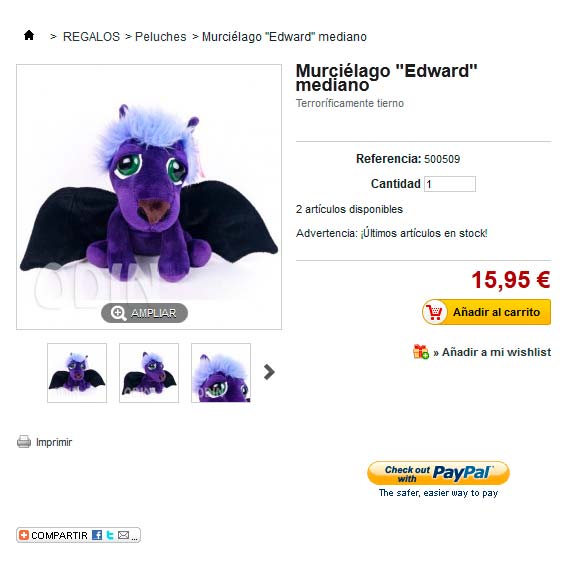Select second side-view bat thumbnail
This screenshot has height=580, width=563.
coord(149,373)
